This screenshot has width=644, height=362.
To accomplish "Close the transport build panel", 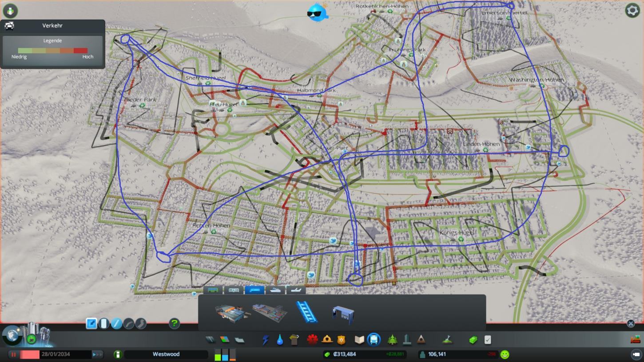I will click(631, 323).
